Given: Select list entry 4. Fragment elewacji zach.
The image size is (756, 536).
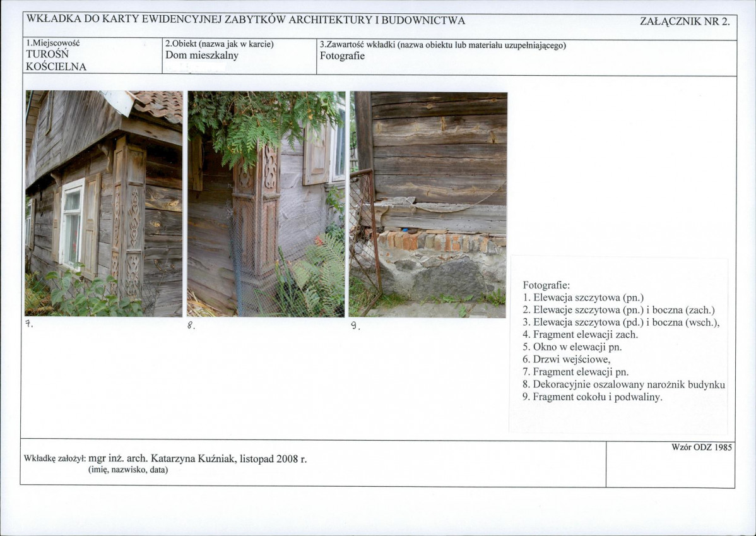Looking at the screenshot, I should [580, 335].
